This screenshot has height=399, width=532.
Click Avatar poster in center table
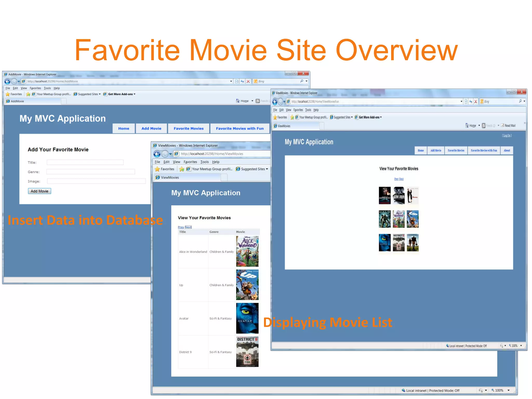(x=247, y=318)
